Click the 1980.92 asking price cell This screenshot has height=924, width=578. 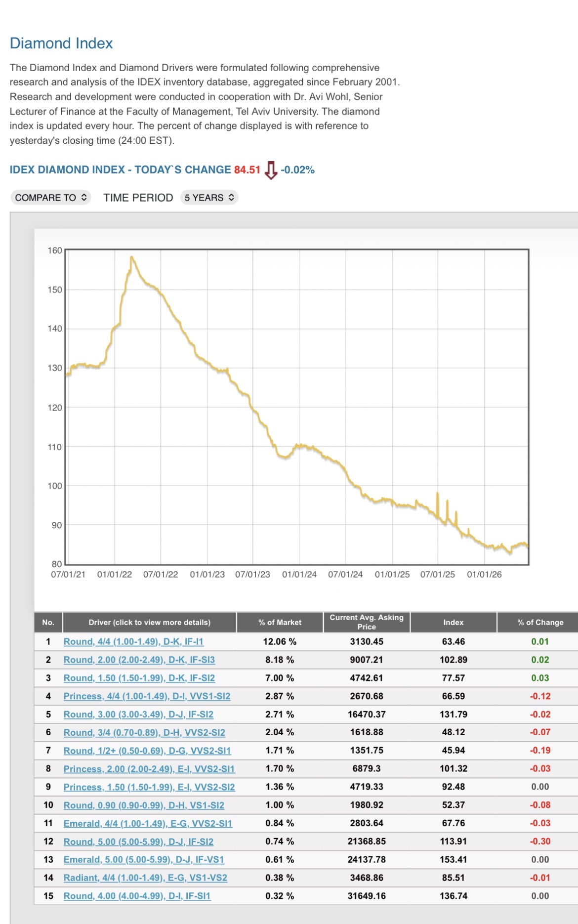click(367, 805)
